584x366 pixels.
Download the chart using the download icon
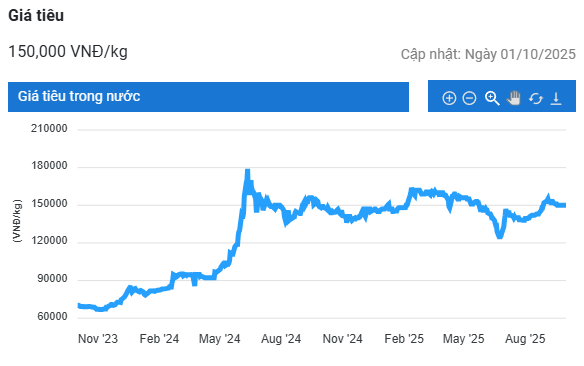tap(556, 99)
